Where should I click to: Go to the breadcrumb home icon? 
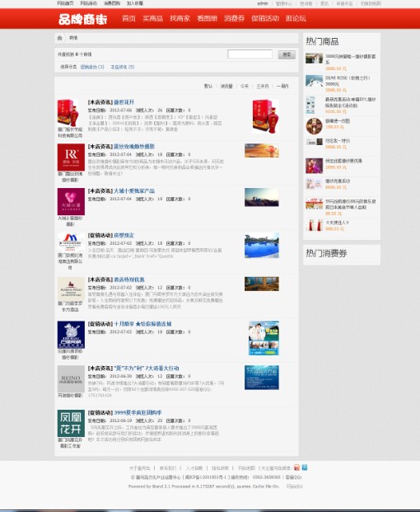(59, 38)
